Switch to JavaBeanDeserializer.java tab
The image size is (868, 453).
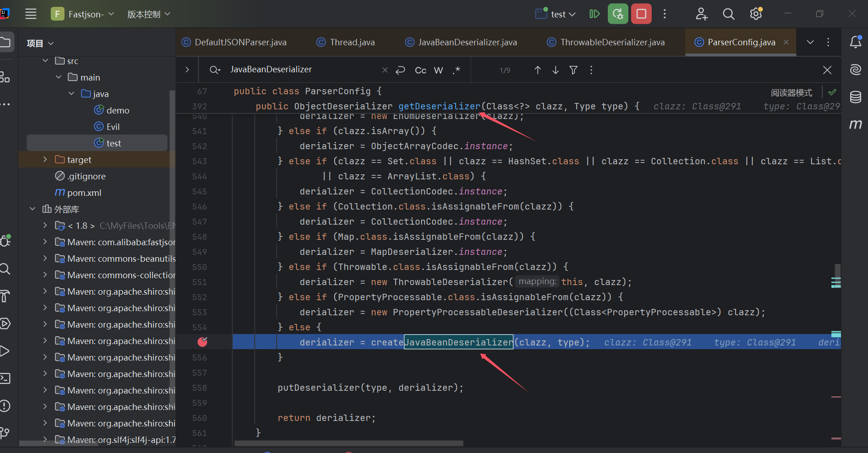pos(461,42)
